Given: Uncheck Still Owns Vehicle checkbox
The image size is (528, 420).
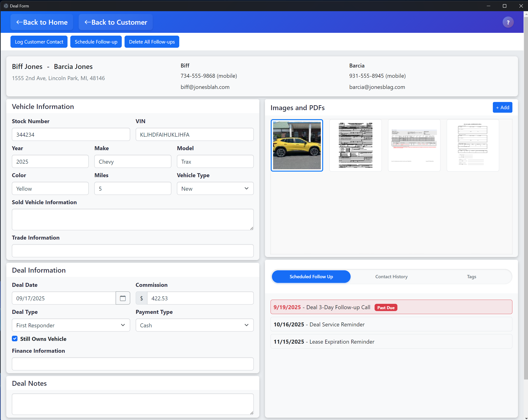Looking at the screenshot, I should pos(15,339).
